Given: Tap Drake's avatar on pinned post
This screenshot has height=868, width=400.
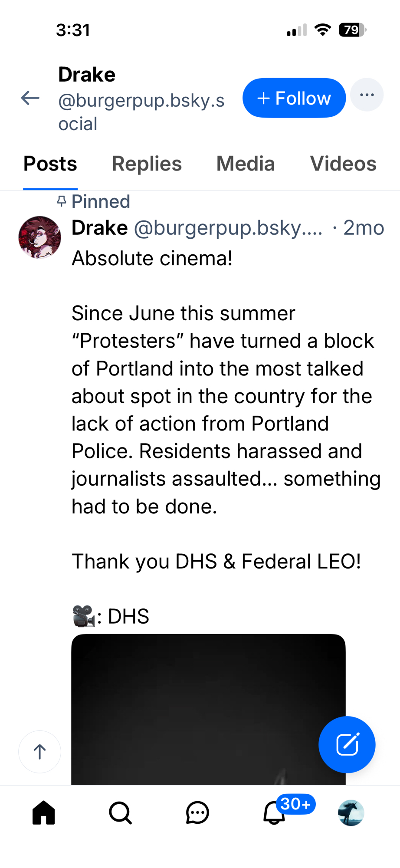Looking at the screenshot, I should point(39,237).
